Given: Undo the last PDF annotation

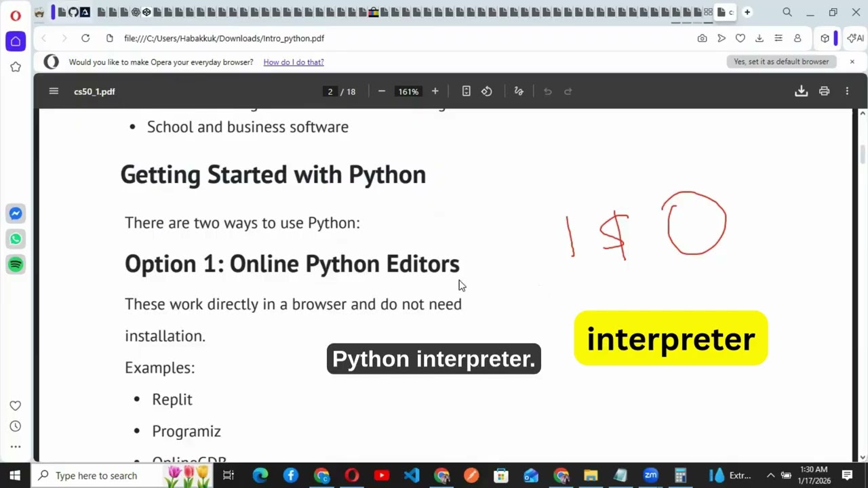Looking at the screenshot, I should point(548,91).
